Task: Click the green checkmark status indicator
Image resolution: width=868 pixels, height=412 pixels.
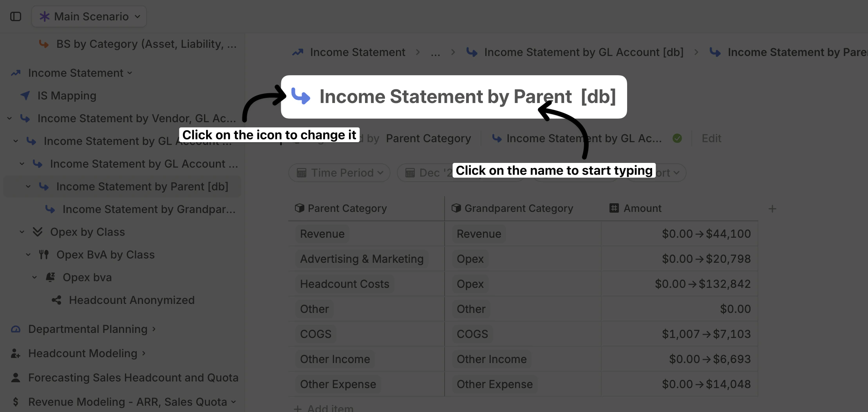Action: 677,138
